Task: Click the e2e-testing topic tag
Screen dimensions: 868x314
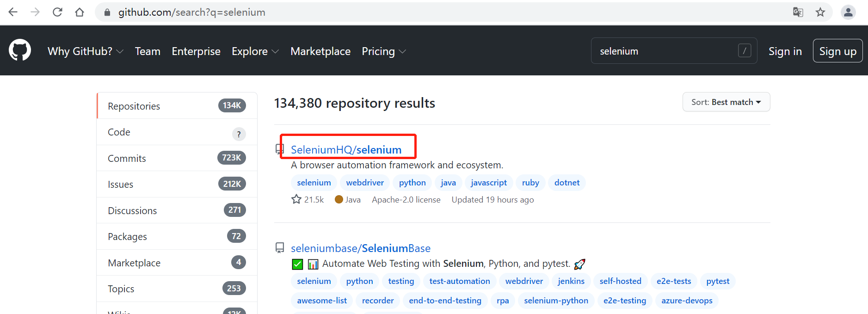Action: 625,300
